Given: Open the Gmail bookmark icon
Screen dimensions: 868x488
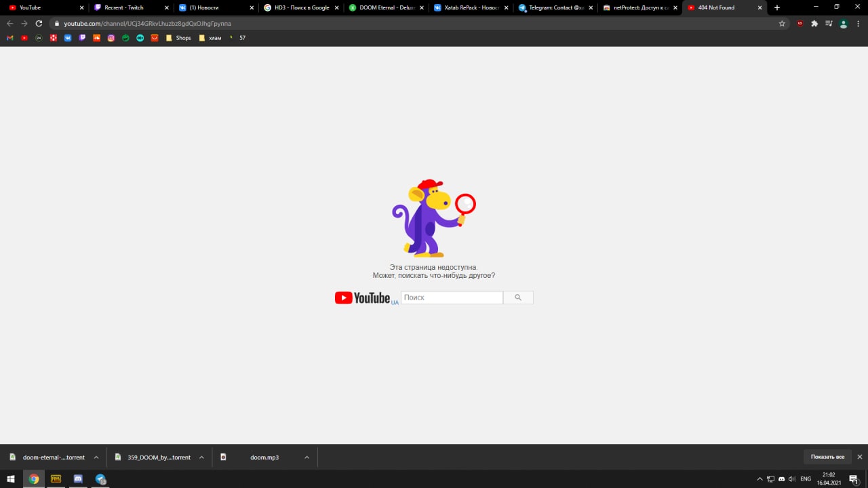Looking at the screenshot, I should [9, 38].
